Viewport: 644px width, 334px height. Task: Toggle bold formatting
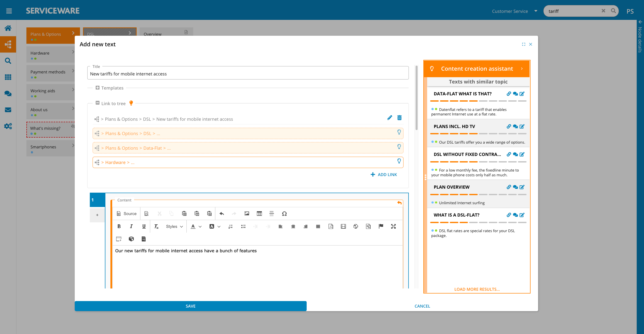pos(119,226)
